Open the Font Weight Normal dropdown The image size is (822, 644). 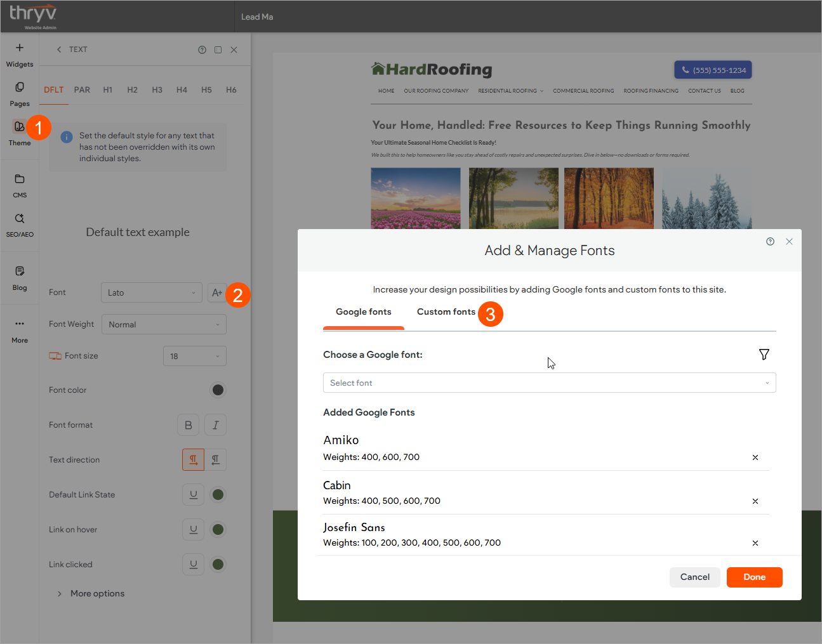click(163, 324)
